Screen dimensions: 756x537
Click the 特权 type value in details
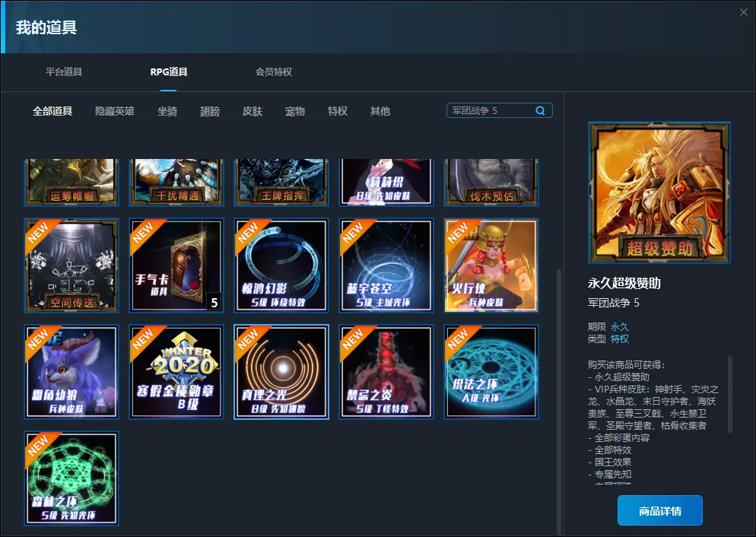coord(620,339)
